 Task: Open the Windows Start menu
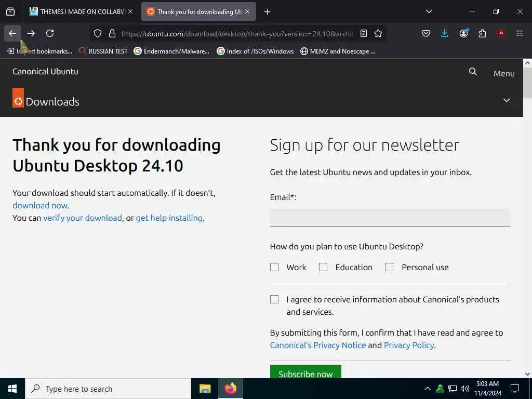pos(12,389)
